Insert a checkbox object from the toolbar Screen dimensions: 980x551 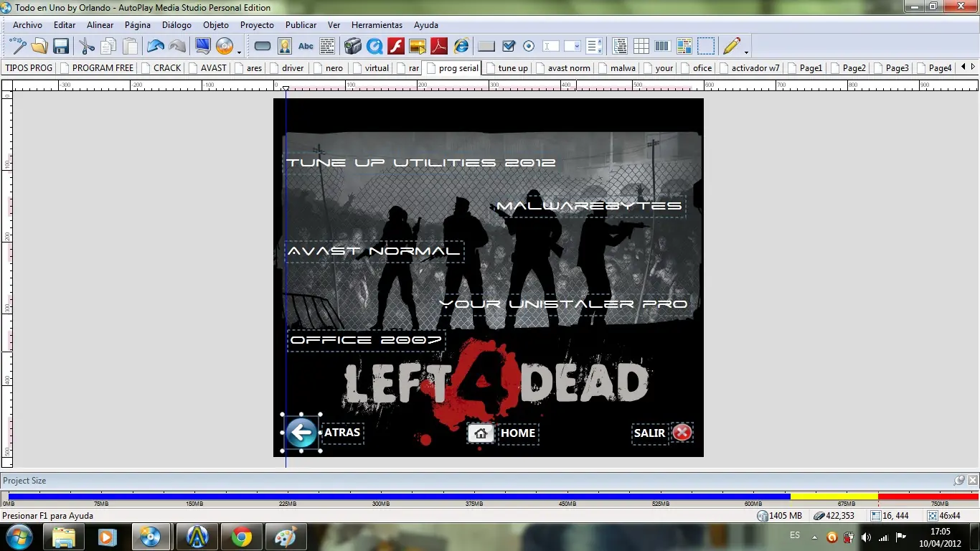pos(509,47)
